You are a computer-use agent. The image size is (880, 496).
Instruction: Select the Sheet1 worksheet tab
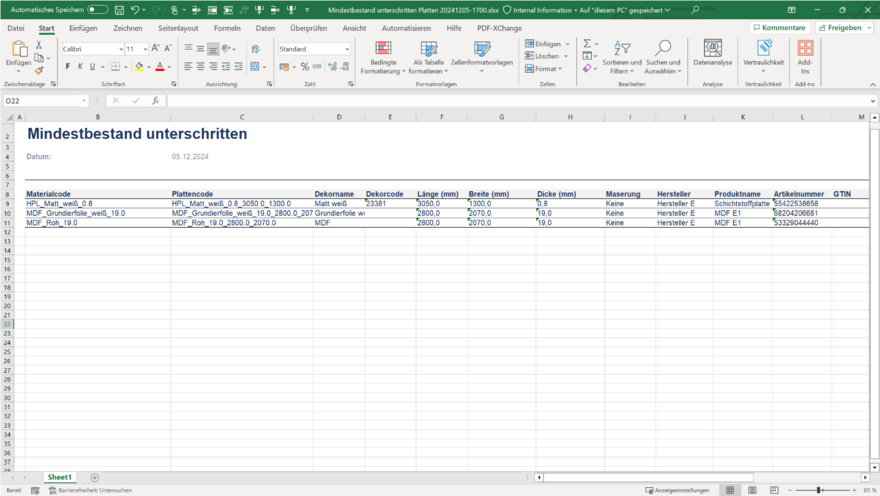coord(59,477)
